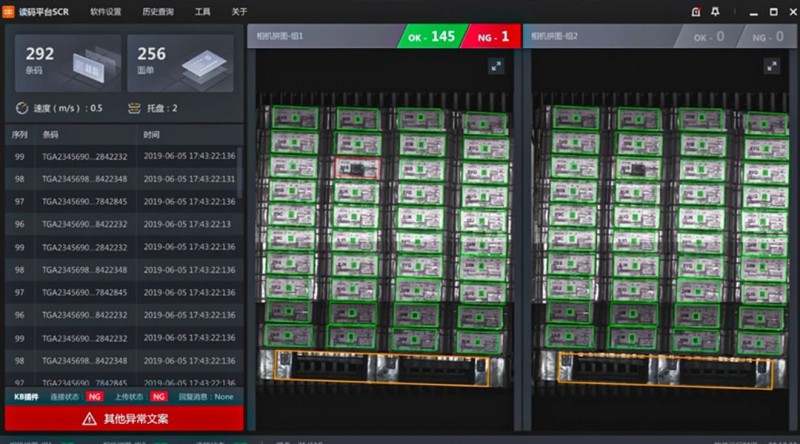Open the 工具 menu
The width and height of the screenshot is (800, 444).
click(203, 12)
